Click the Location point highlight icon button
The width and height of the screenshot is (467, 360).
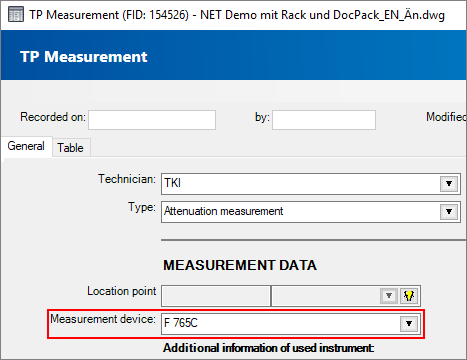(x=409, y=296)
